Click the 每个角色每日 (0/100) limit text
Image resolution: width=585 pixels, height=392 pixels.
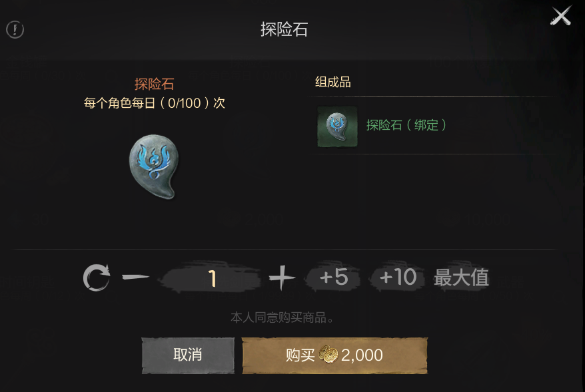click(154, 103)
